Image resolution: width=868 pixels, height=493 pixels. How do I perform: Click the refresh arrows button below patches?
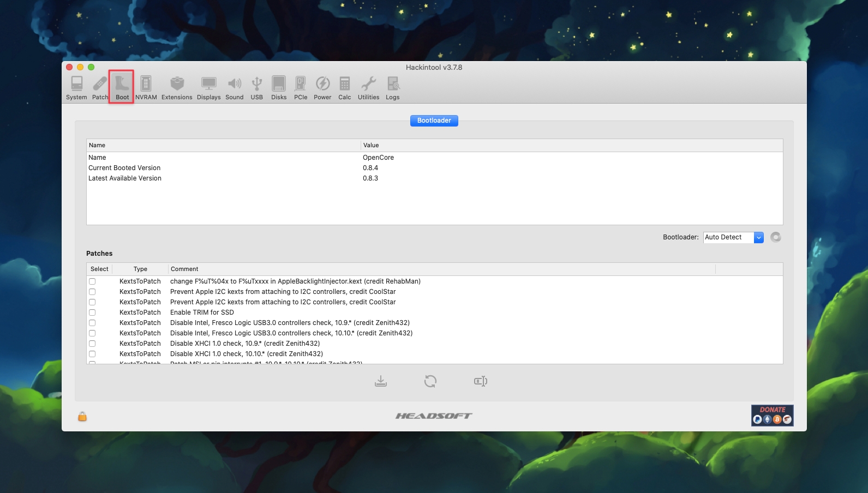tap(430, 381)
